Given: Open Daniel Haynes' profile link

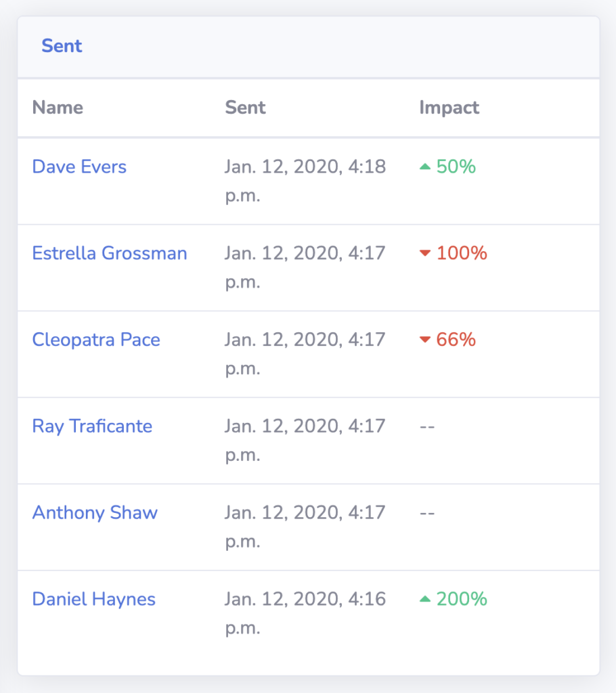Looking at the screenshot, I should (93, 600).
